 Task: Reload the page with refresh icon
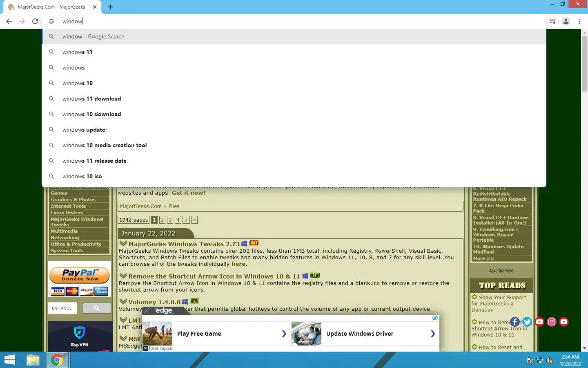pos(35,21)
